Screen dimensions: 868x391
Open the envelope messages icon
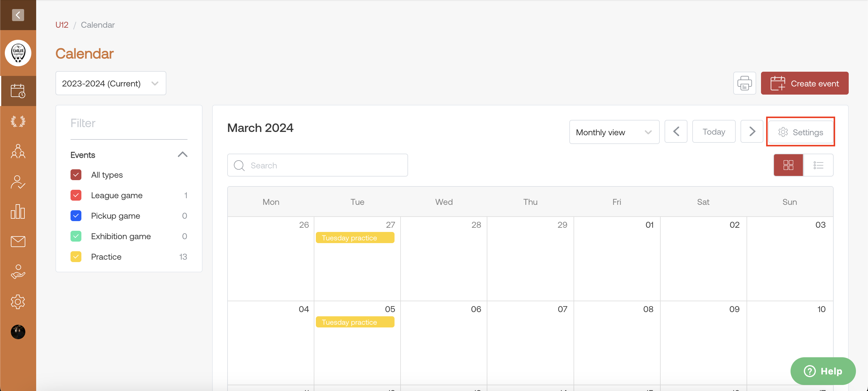pyautogui.click(x=18, y=242)
